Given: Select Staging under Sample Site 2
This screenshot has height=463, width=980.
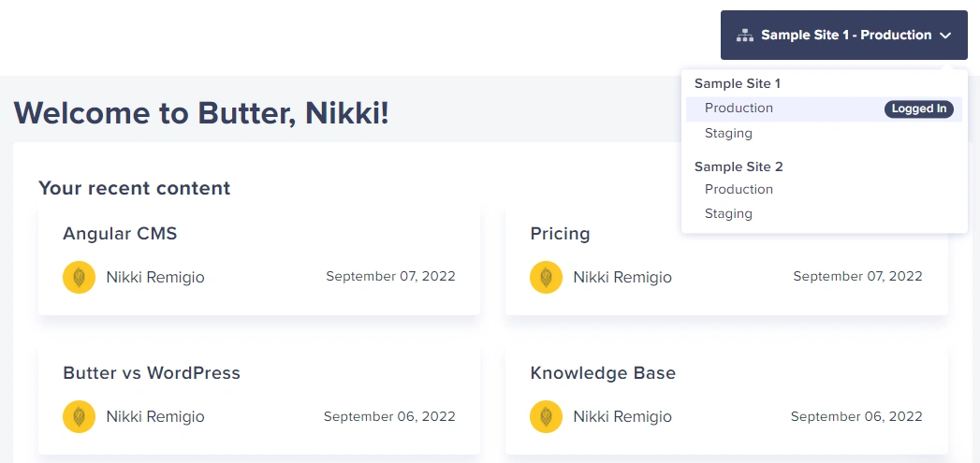Looking at the screenshot, I should pos(728,214).
